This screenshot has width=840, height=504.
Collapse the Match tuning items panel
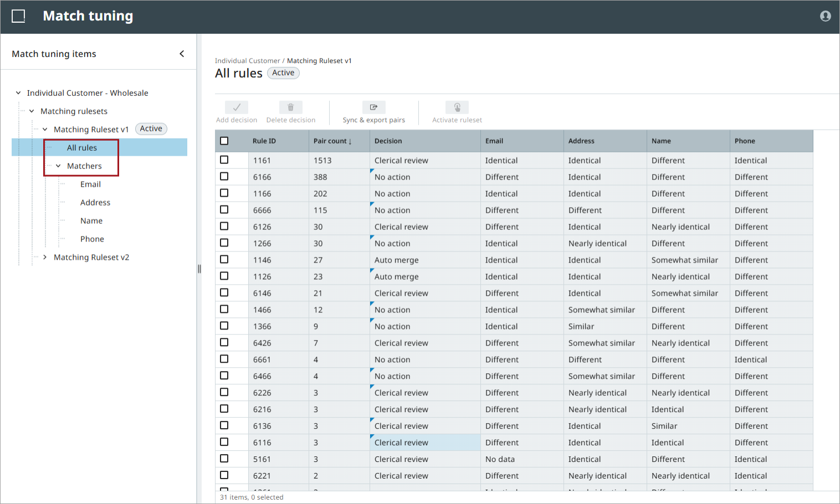click(182, 54)
